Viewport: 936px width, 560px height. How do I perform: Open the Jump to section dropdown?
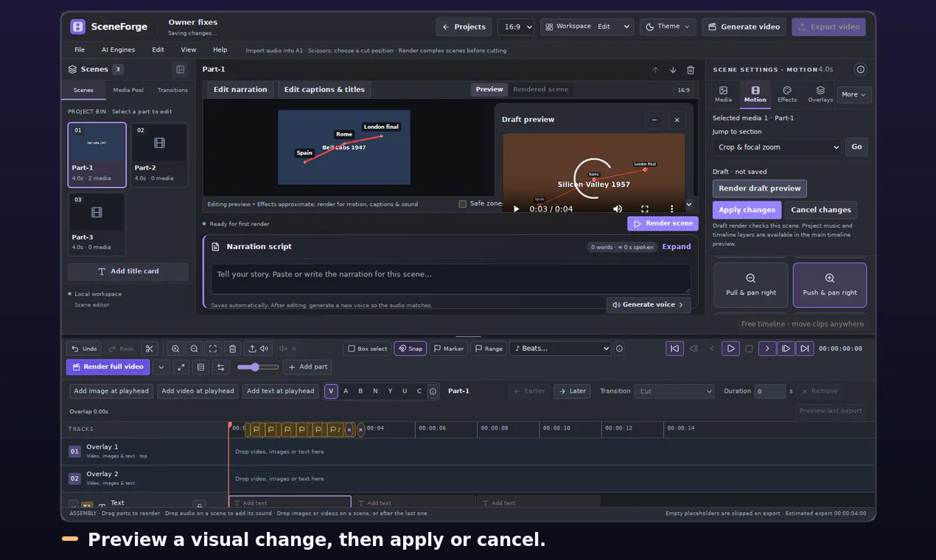[x=777, y=147]
